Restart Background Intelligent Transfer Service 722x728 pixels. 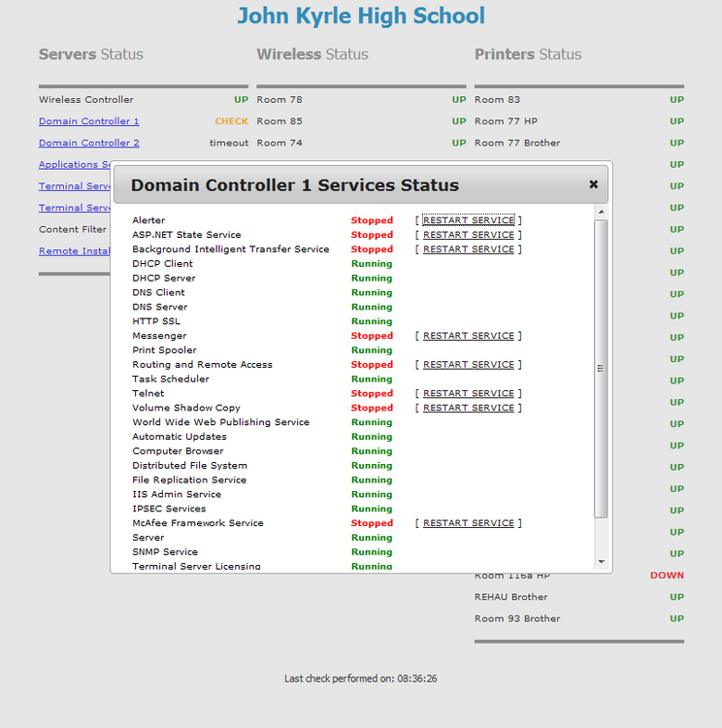coord(469,248)
